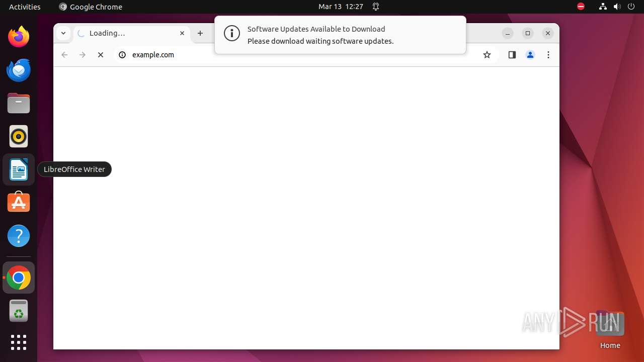Screen dimensions: 644x362
Task: Launch Rhythmbox music player
Action: click(x=19, y=136)
